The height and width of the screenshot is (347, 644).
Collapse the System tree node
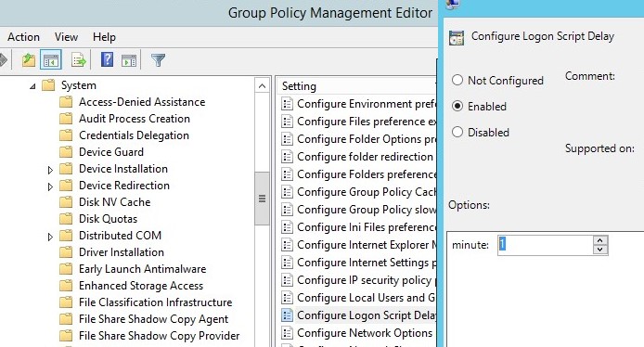coord(32,86)
